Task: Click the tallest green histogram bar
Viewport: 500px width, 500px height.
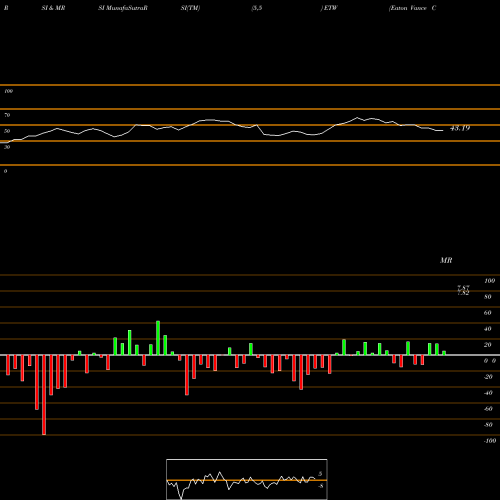Action: pos(158,338)
